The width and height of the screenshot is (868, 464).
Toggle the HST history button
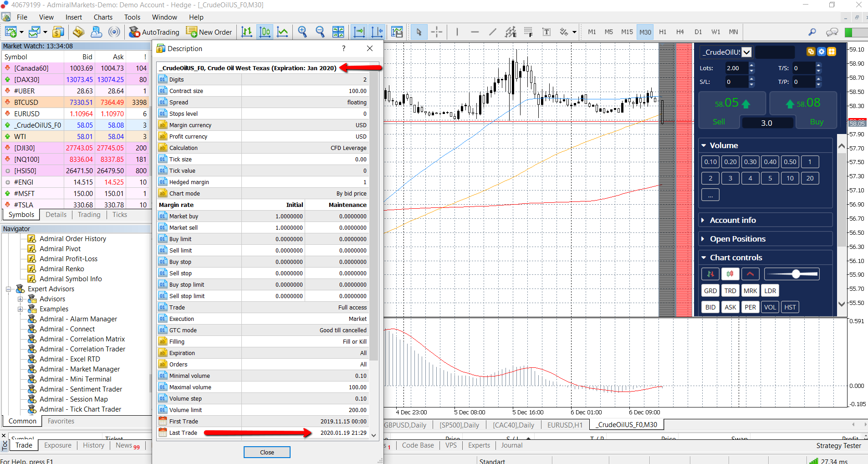click(x=790, y=307)
